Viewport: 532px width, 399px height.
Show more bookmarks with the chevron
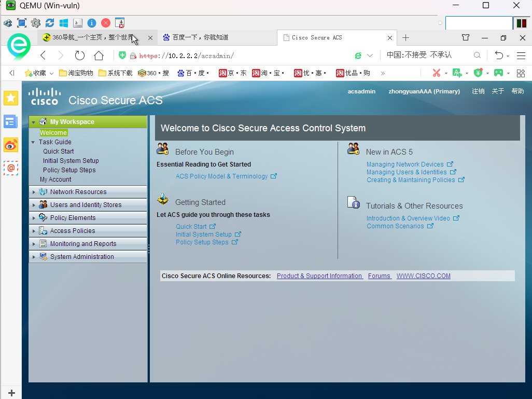point(383,73)
